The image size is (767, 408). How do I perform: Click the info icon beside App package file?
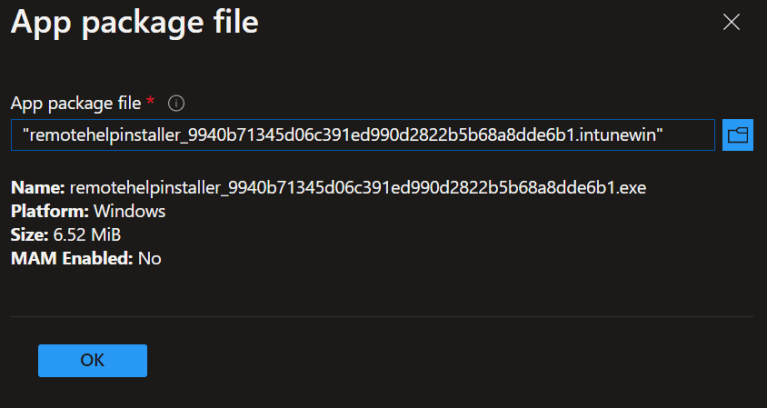coord(176,103)
